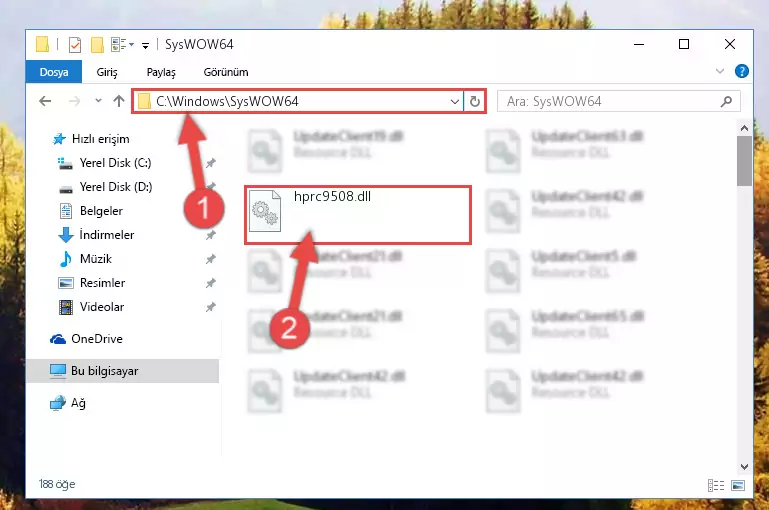769x510 pixels.
Task: Open the Videolar folder
Action: pyautogui.click(x=102, y=307)
